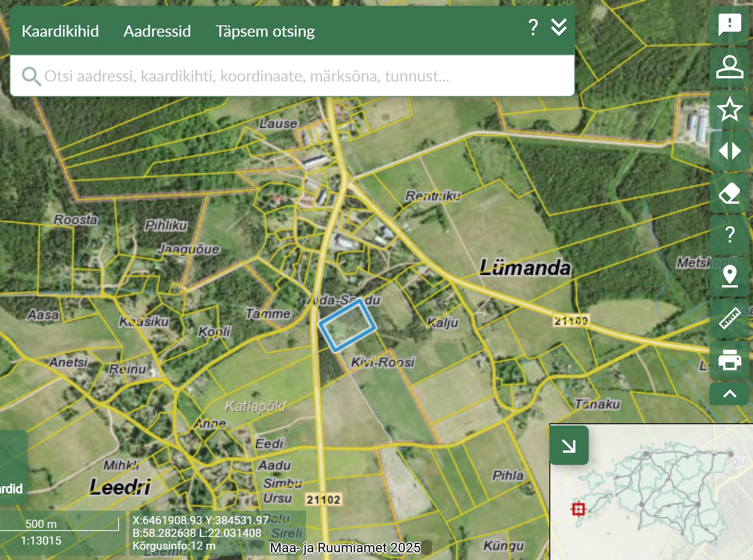Click the feedback speech bubble icon
This screenshot has width=753, height=560.
tap(729, 24)
